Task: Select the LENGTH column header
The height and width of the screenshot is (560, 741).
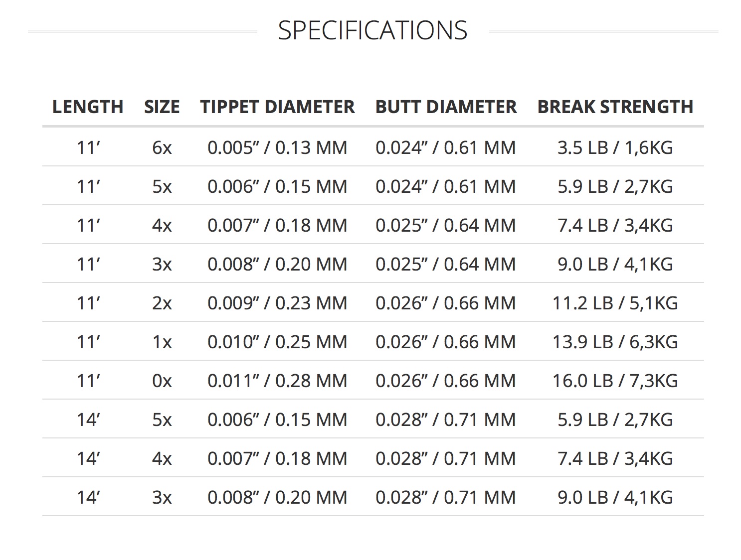Action: coord(88,107)
